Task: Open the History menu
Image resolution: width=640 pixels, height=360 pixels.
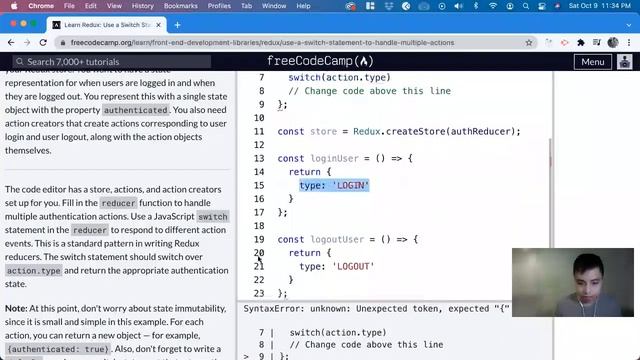Action: [x=142, y=6]
